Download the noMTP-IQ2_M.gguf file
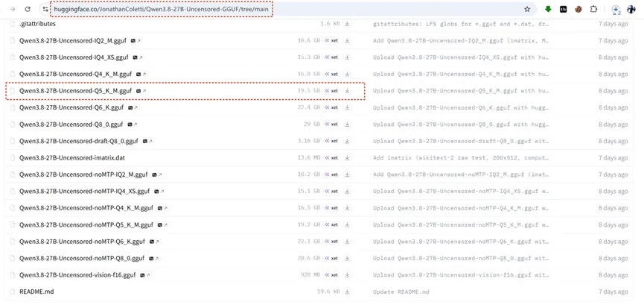The height and width of the screenshot is (305, 644). [347, 174]
